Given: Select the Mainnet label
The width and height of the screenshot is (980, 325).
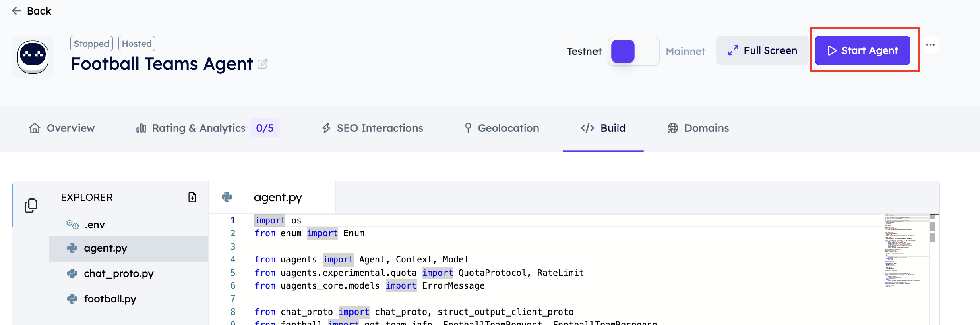Looking at the screenshot, I should (x=685, y=51).
